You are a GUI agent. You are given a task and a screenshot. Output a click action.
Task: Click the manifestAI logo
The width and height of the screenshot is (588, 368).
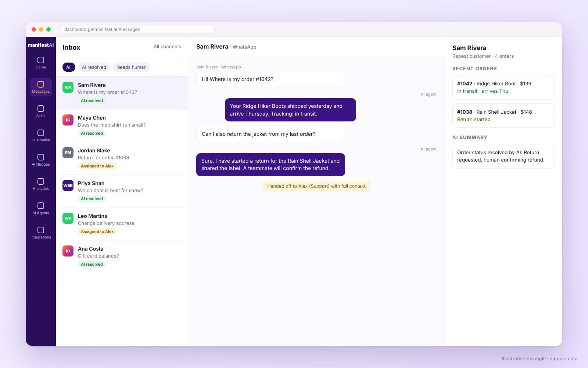41,45
